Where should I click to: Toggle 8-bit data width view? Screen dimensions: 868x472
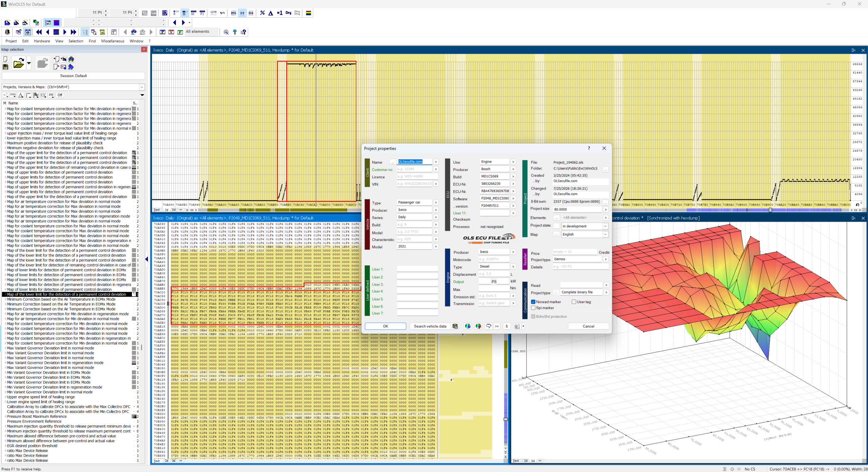(176, 13)
